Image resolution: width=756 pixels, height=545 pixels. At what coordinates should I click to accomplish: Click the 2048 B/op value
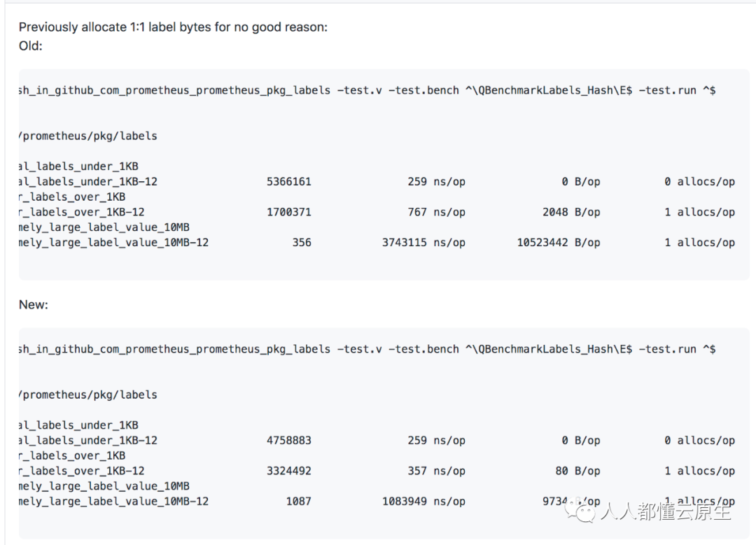tap(570, 212)
